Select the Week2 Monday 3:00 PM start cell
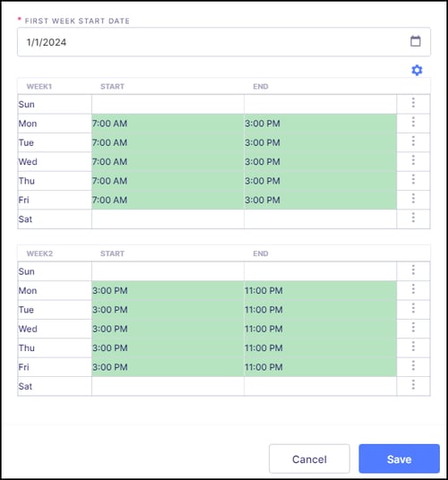This screenshot has height=480, width=448. [x=168, y=290]
